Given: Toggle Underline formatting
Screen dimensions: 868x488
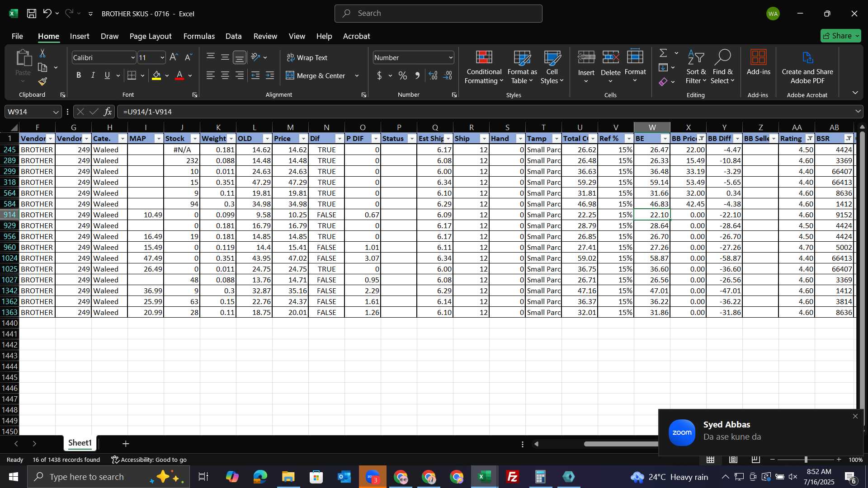Looking at the screenshot, I should pos(107,75).
